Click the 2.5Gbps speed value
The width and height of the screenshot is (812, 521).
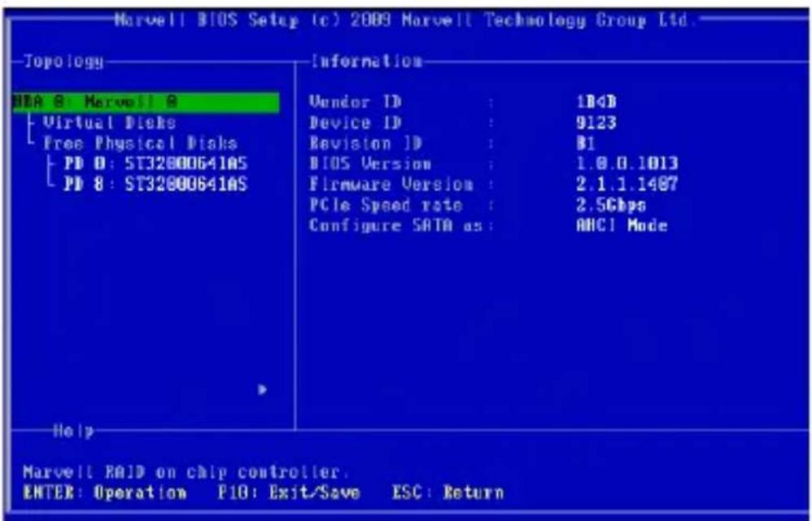(x=611, y=205)
